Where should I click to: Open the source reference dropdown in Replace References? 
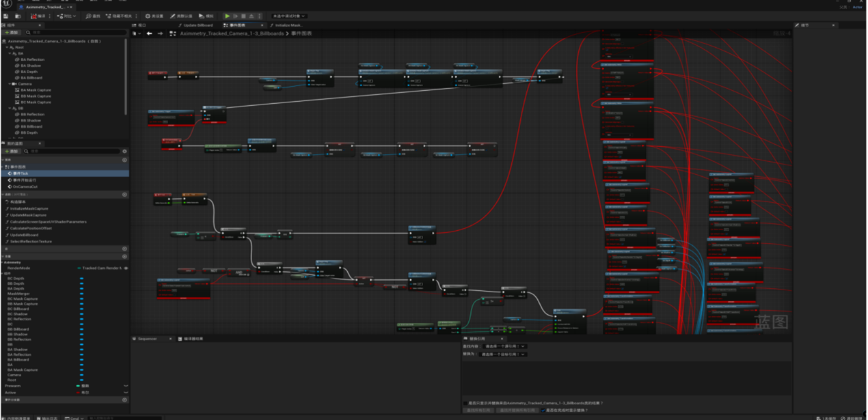(504, 346)
